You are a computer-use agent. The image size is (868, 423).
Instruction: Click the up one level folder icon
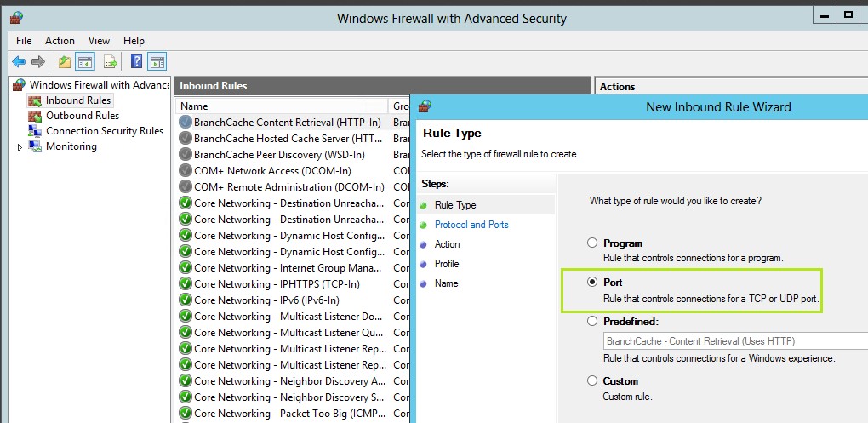(65, 61)
